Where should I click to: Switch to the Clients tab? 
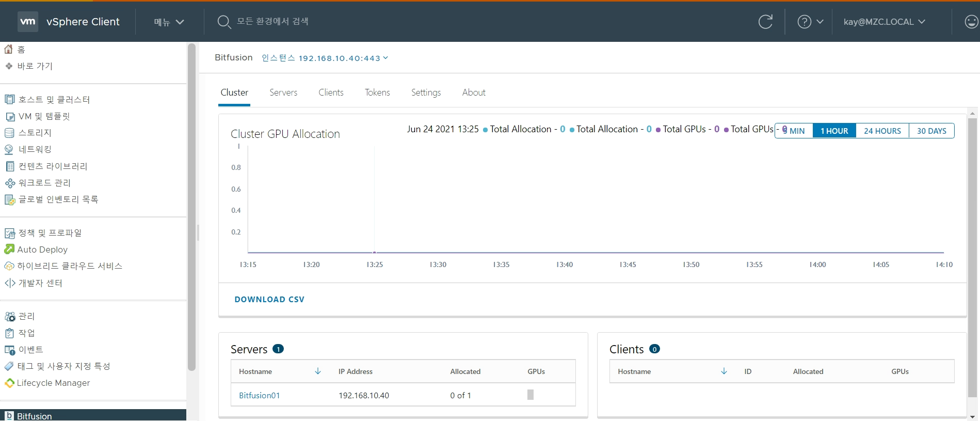tap(331, 92)
